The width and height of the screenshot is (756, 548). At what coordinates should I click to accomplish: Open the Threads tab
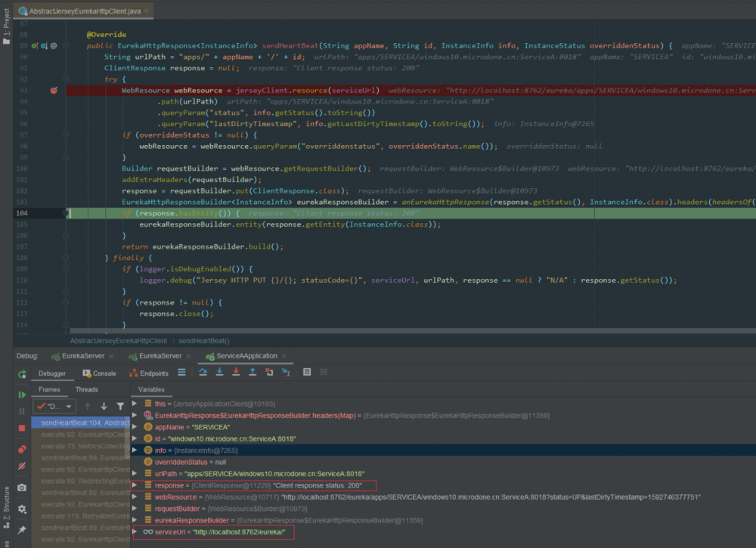pyautogui.click(x=86, y=389)
